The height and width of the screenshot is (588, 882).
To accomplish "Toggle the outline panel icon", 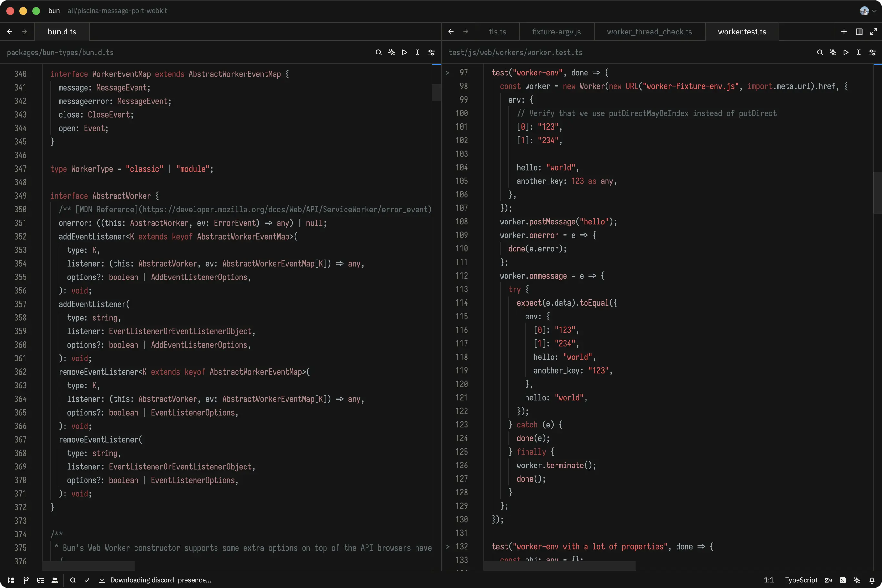I will (x=41, y=580).
